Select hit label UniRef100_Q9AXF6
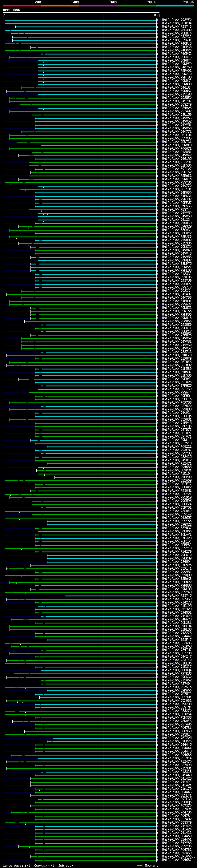Viewport: 197px width, 868px height. pyautogui.click(x=177, y=57)
